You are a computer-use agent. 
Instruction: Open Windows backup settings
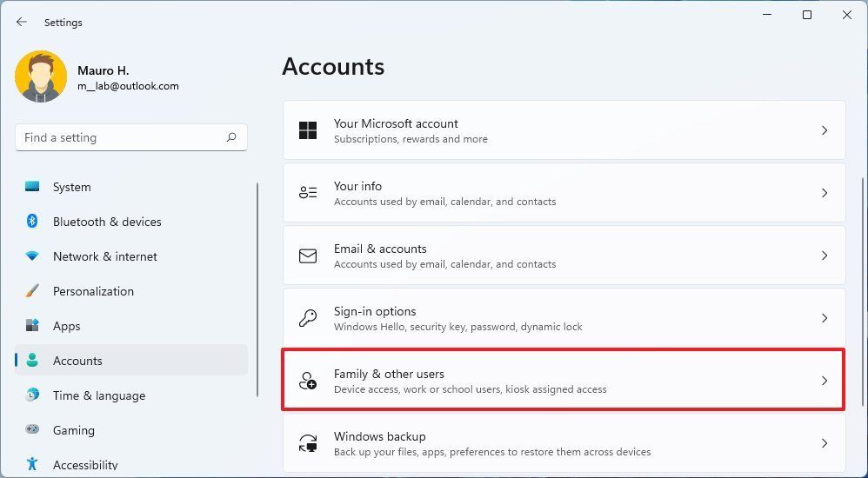coord(564,443)
